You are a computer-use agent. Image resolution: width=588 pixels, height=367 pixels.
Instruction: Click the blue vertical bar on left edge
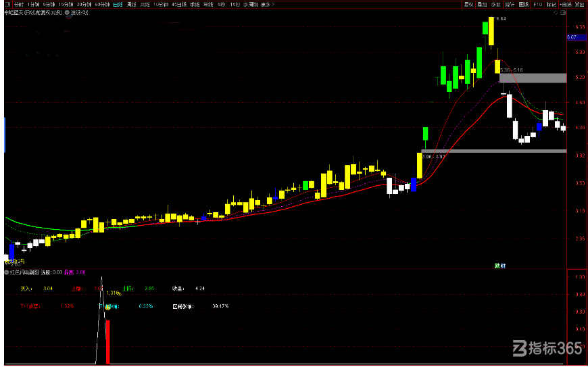click(x=5, y=135)
